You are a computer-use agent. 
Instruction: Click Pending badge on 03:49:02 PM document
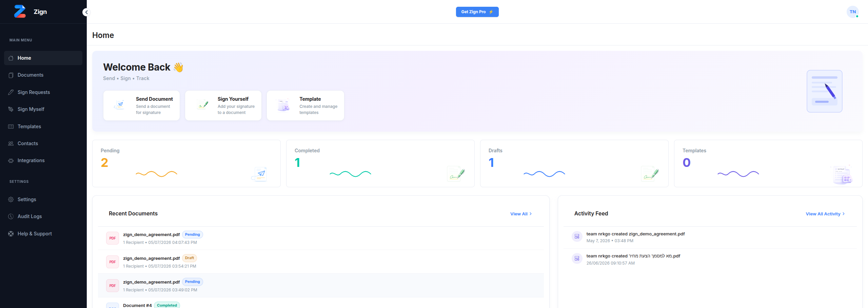coord(193,282)
